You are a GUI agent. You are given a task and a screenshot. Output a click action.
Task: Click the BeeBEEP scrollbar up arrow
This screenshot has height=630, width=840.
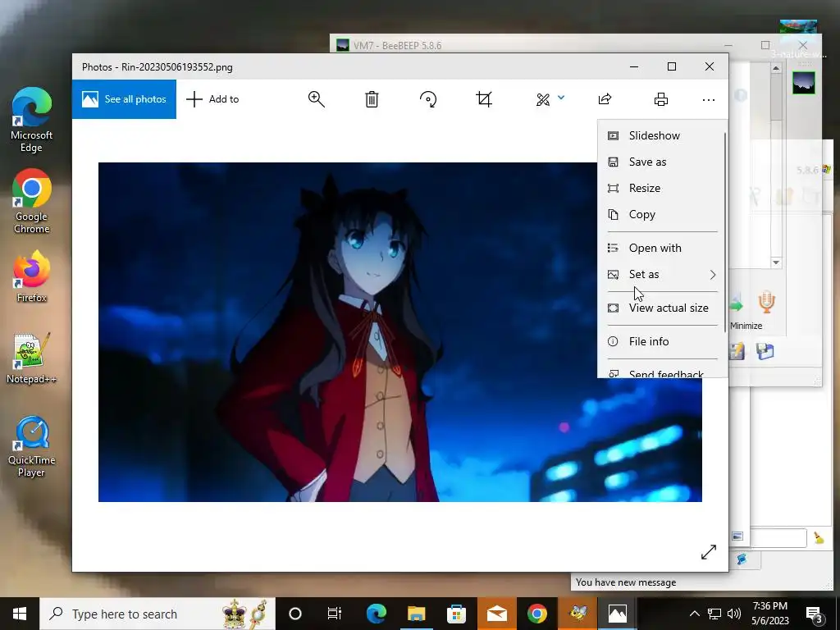tap(776, 68)
